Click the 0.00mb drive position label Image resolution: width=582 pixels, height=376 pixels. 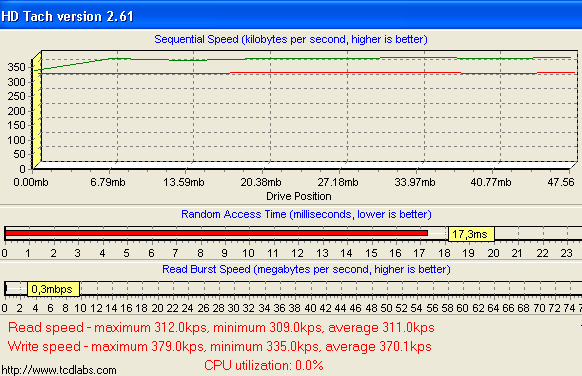click(x=31, y=182)
